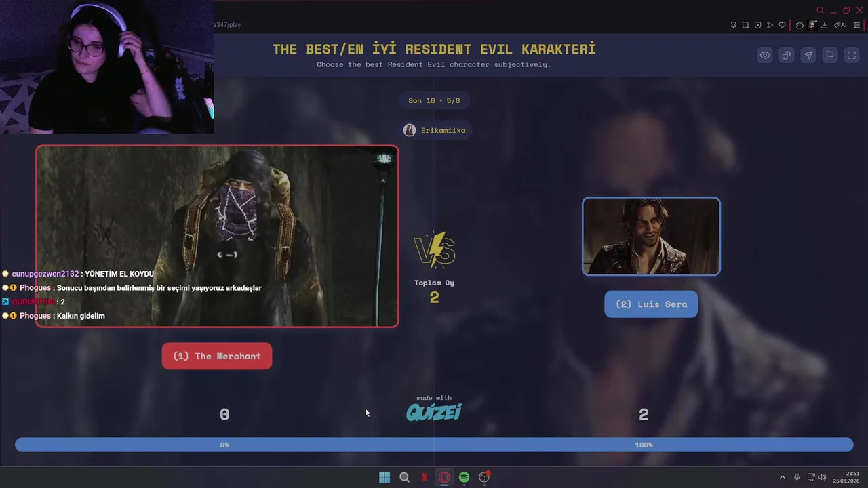
Task: Open browser downloads icon
Action: point(824,25)
